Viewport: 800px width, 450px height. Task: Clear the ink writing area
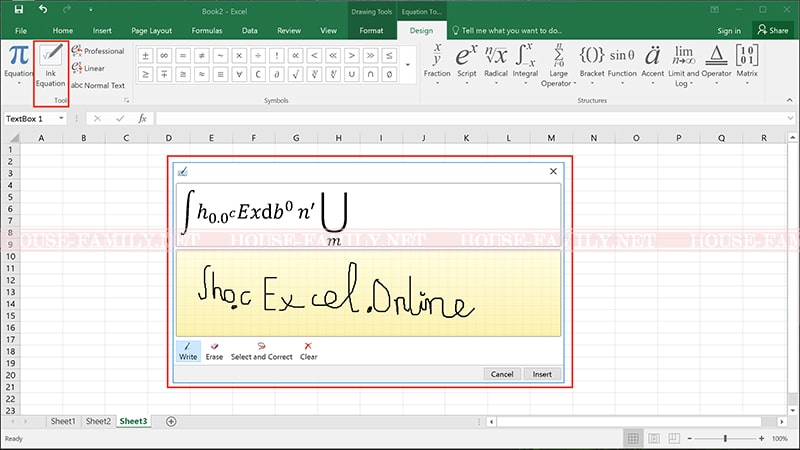point(308,352)
